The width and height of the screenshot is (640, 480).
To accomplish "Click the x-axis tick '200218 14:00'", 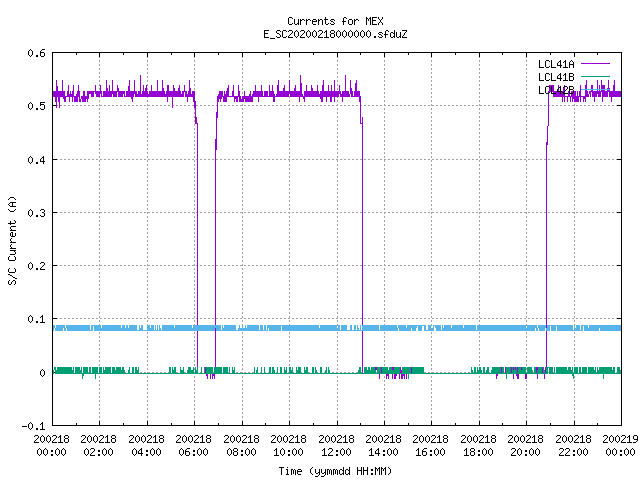I will 383,445.
